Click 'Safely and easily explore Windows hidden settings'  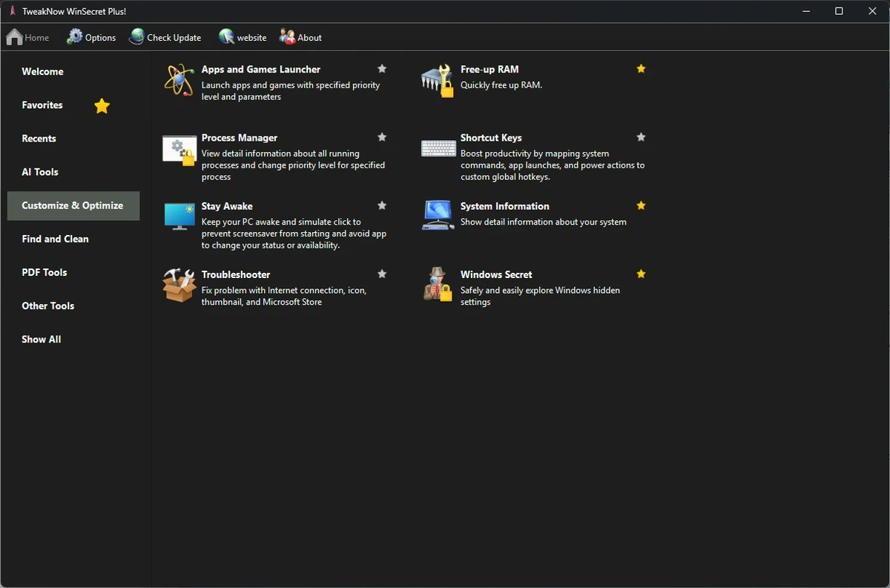coord(540,296)
